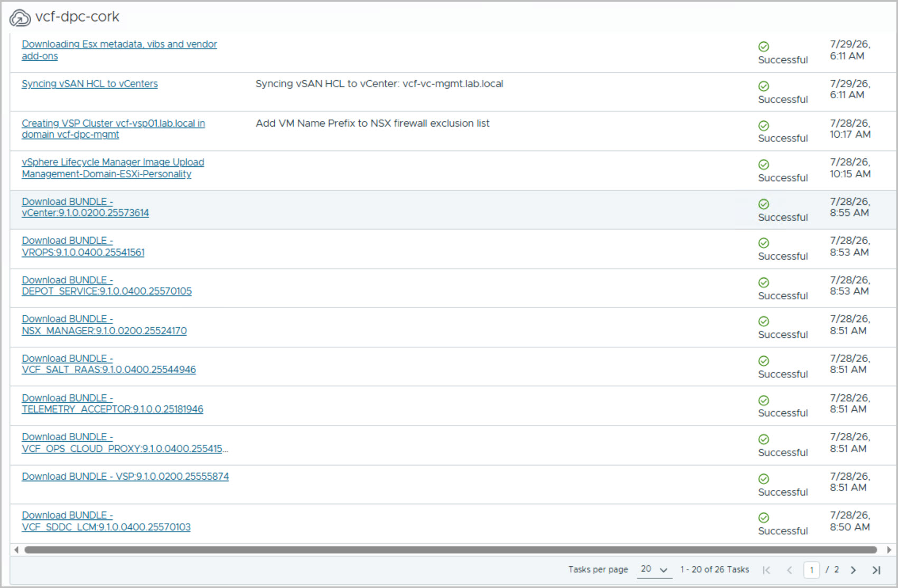Click '1 - 20 of 26 Tasks' text
Screen dimensions: 898x588
pos(714,570)
